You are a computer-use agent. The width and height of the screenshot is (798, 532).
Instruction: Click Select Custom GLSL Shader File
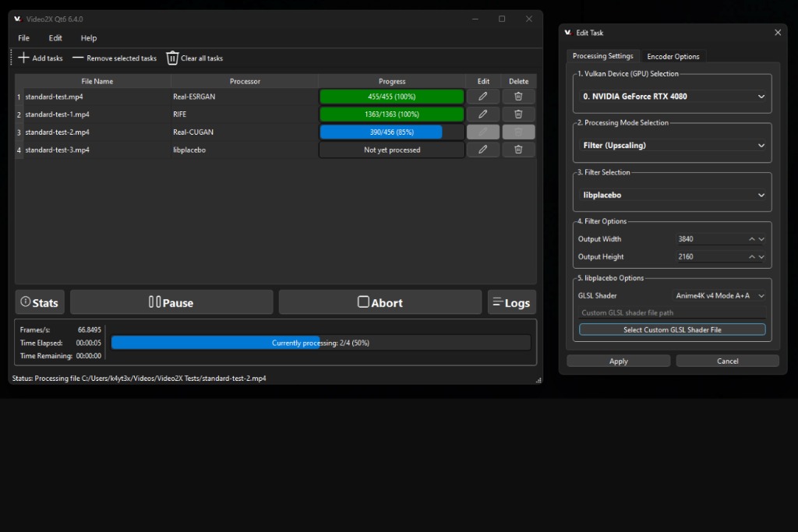tap(671, 329)
